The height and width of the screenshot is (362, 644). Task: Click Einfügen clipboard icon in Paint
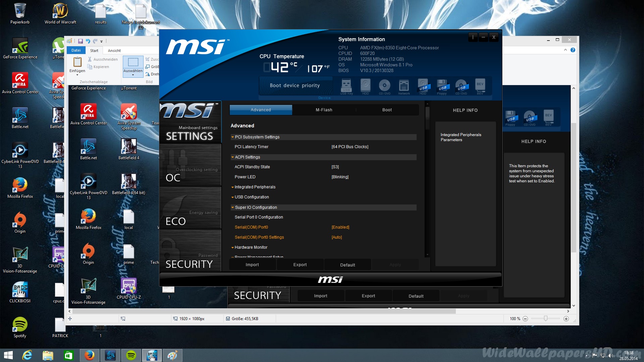click(x=77, y=62)
